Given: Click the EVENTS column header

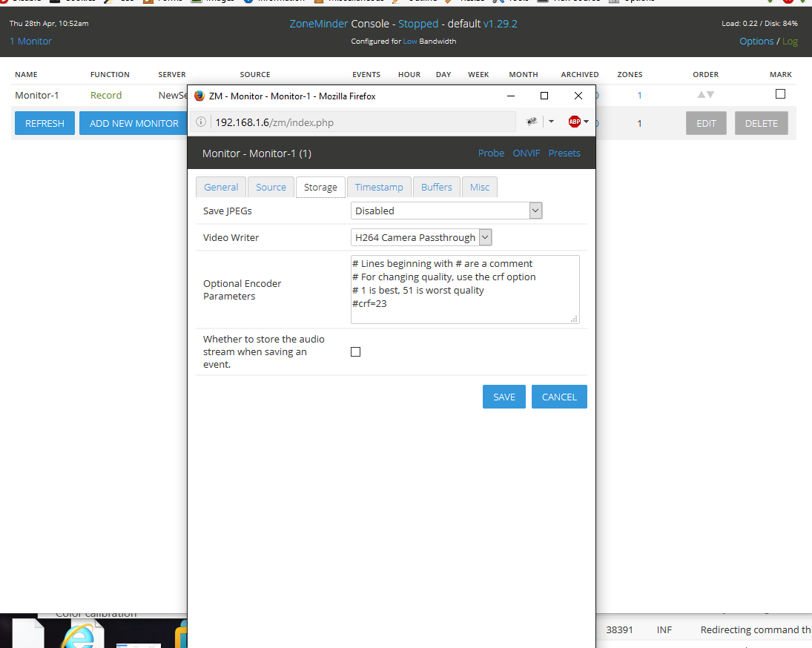Looking at the screenshot, I should click(x=366, y=75).
